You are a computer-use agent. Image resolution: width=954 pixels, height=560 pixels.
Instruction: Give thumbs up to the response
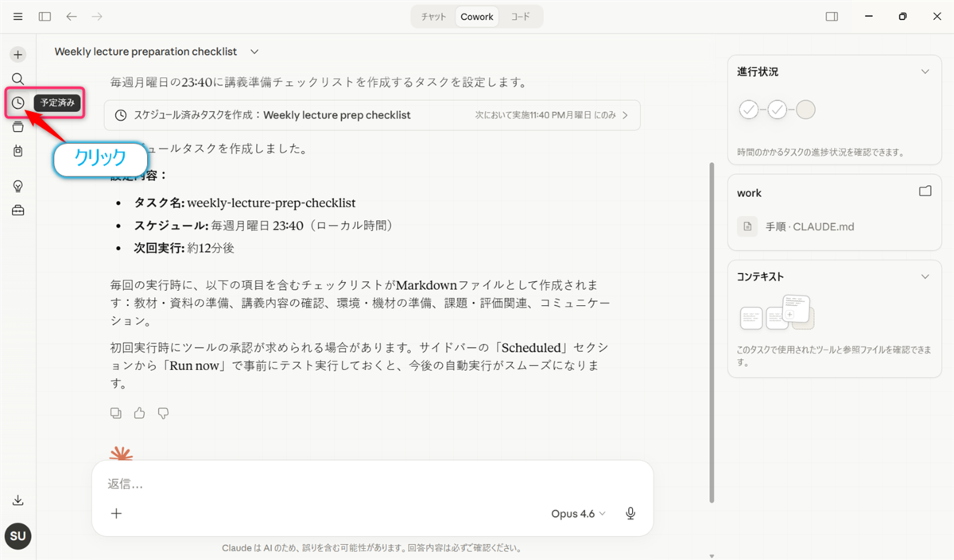pyautogui.click(x=140, y=413)
